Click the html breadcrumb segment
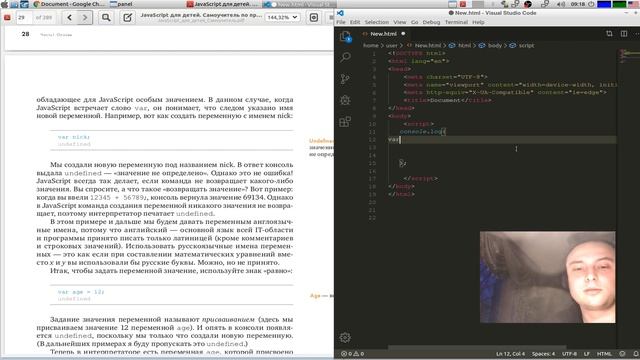The height and width of the screenshot is (360, 640). pyautogui.click(x=460, y=46)
